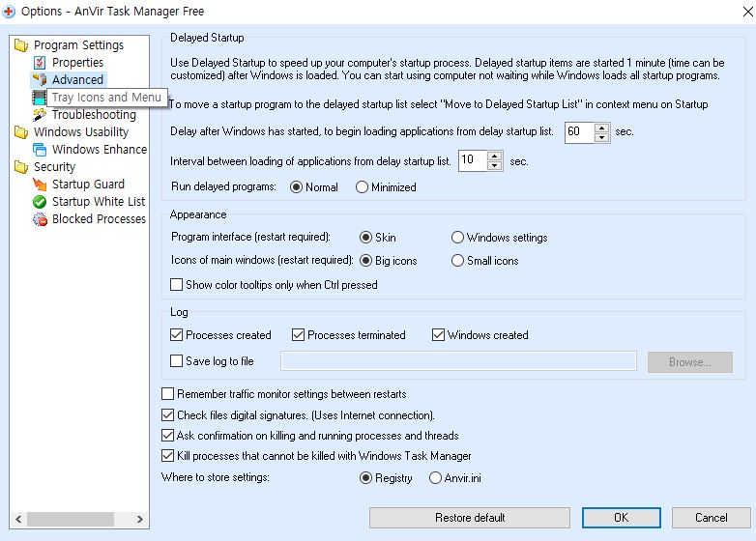Click the tree panel right scroll arrow

(140, 520)
